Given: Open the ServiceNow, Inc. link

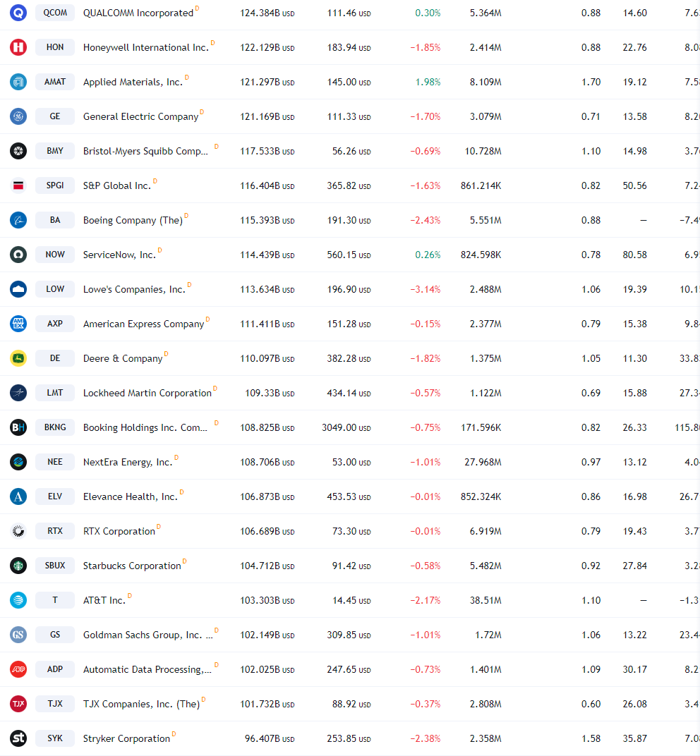Looking at the screenshot, I should point(119,255).
